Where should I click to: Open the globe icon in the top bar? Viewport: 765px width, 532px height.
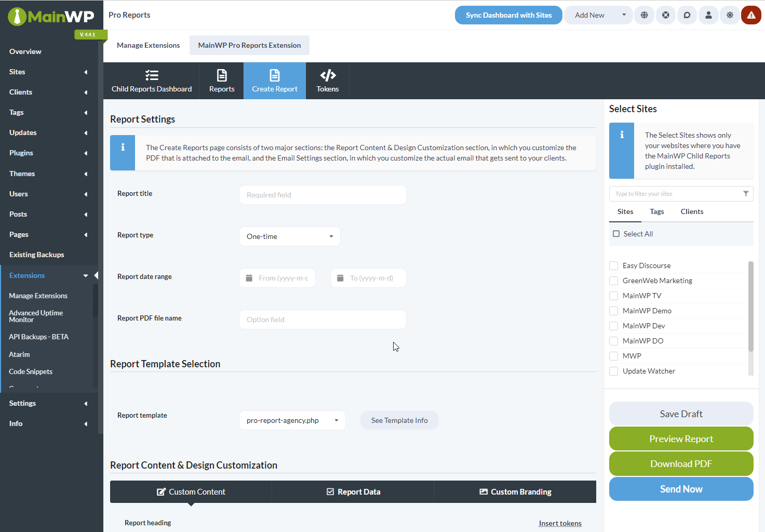click(644, 15)
